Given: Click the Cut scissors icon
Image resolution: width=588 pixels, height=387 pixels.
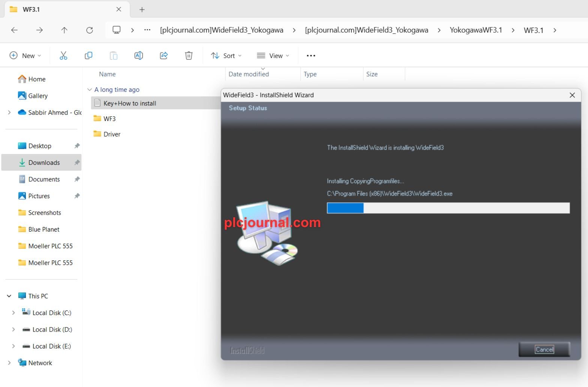Looking at the screenshot, I should 63,55.
